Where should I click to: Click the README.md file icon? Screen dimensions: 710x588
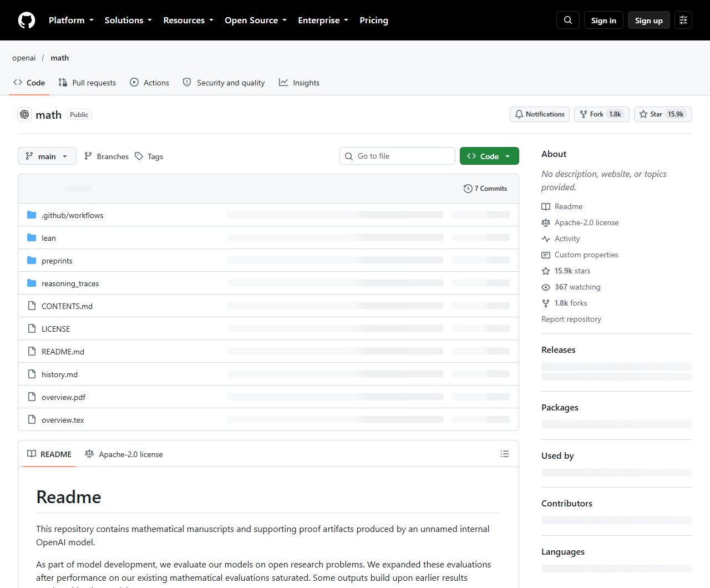(x=32, y=352)
